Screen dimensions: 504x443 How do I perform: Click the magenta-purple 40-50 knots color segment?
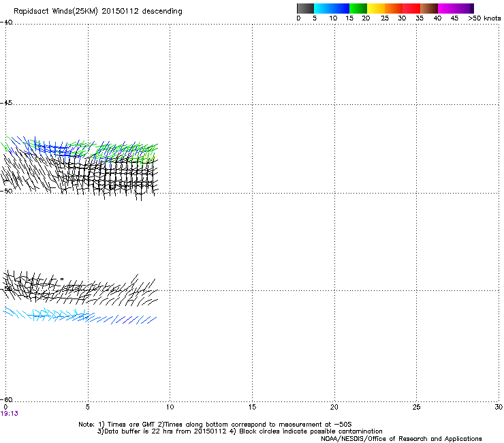456,8
